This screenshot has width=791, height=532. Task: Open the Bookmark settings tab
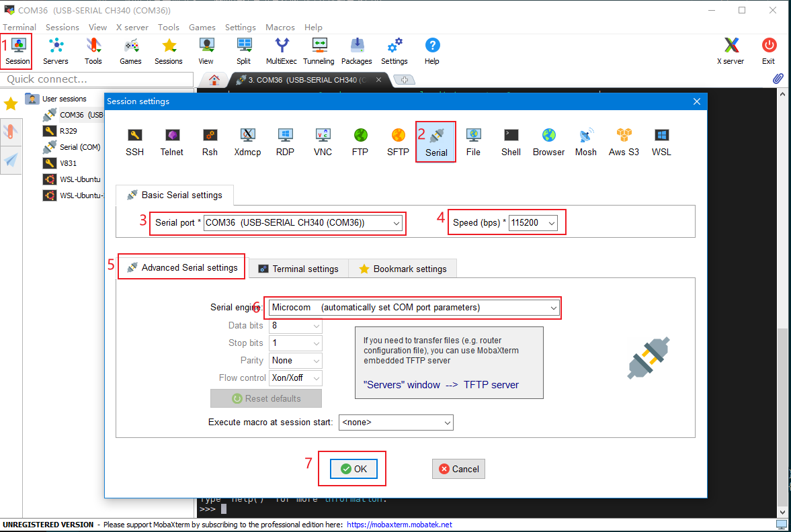tap(403, 269)
